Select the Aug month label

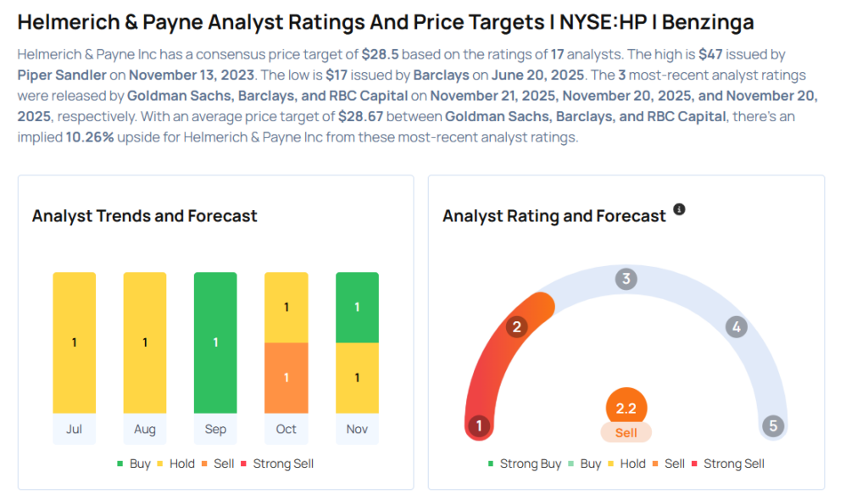pyautogui.click(x=145, y=429)
